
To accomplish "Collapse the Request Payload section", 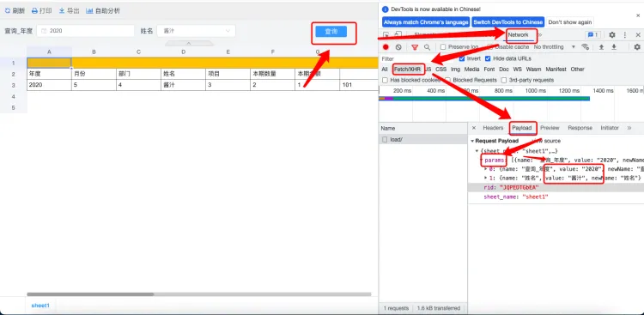I will point(473,141).
